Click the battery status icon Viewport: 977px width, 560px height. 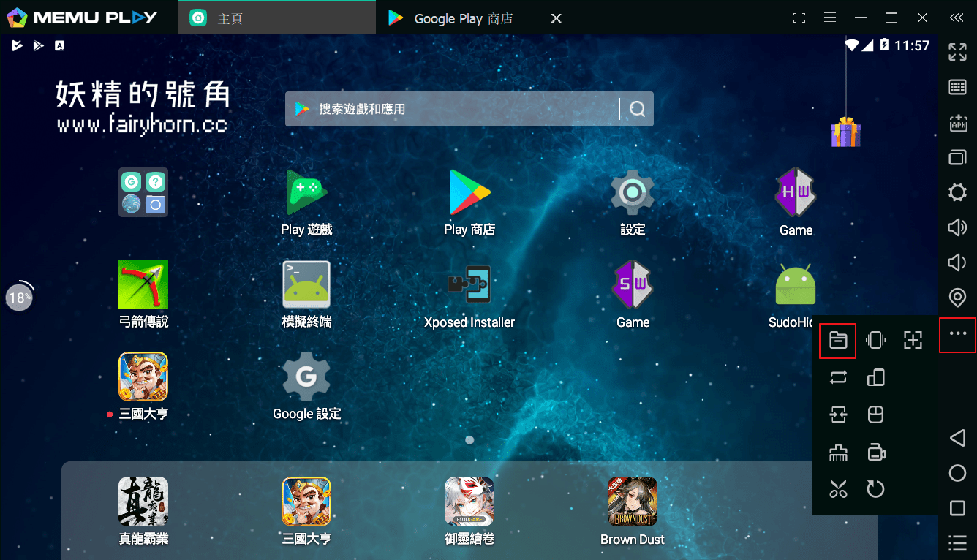(884, 45)
